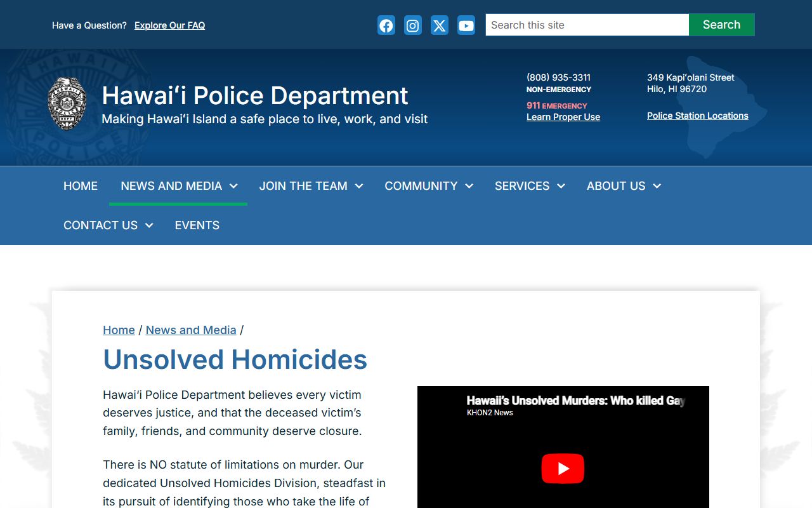Expand the Services menu chevron

pyautogui.click(x=561, y=186)
